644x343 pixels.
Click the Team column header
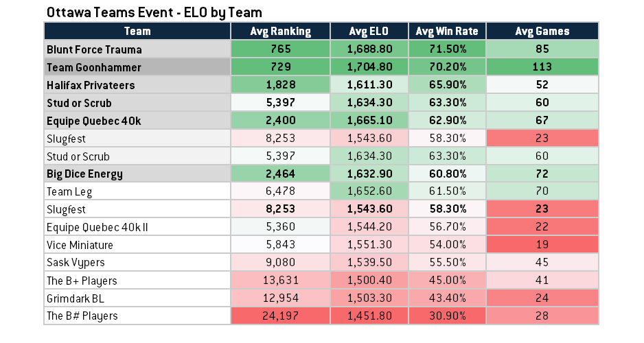pos(137,32)
